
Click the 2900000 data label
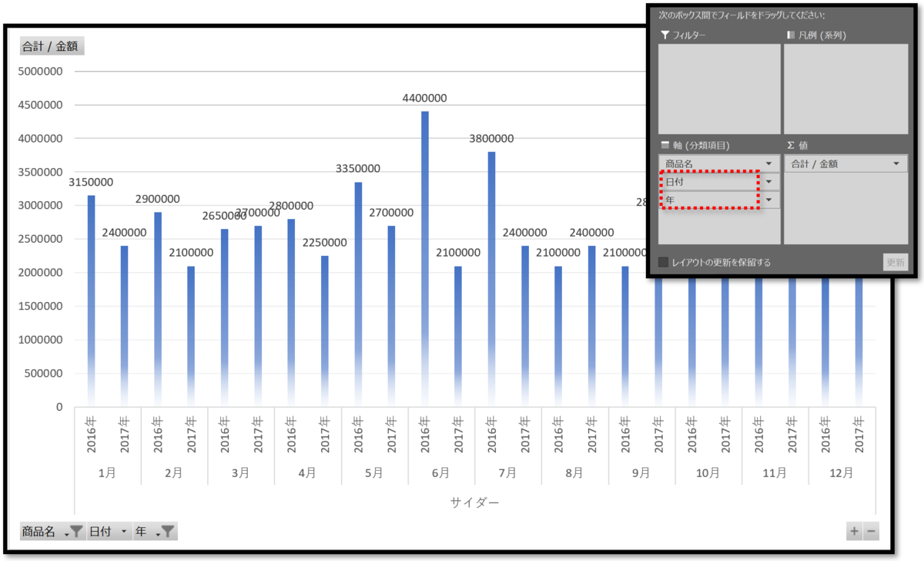tap(158, 199)
